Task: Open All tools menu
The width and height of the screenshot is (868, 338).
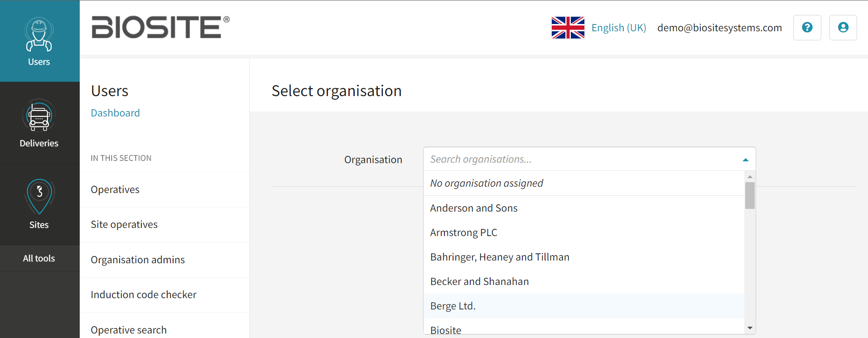Action: (x=39, y=258)
